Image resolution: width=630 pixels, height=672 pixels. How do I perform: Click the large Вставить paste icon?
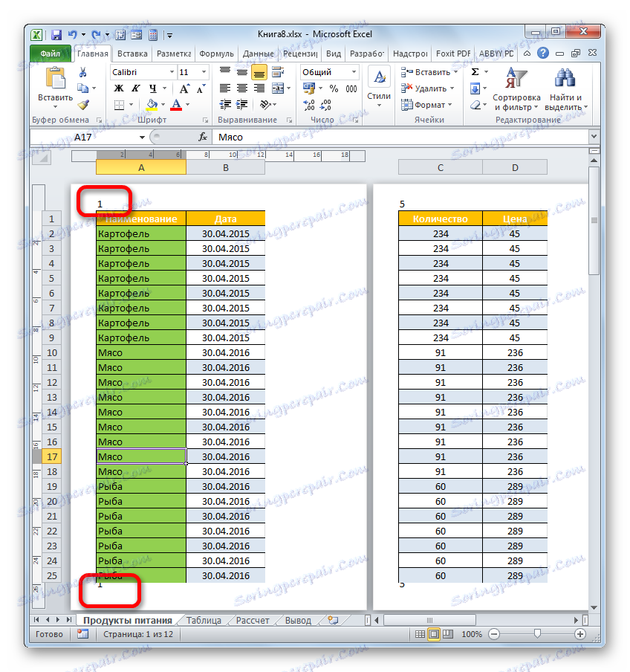coord(55,80)
